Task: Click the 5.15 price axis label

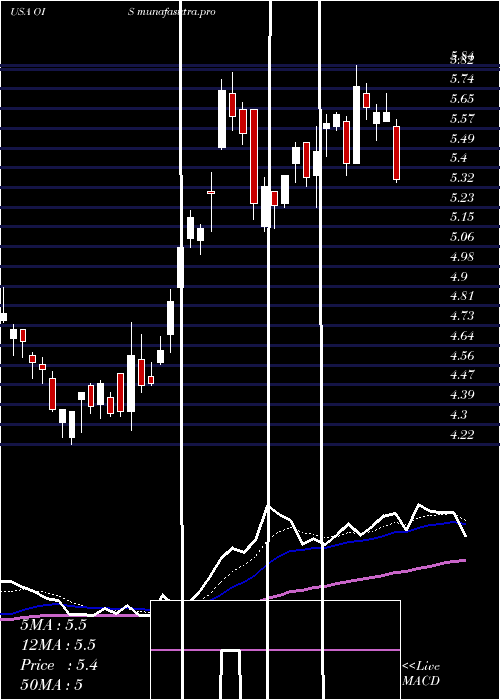Action: tap(462, 217)
